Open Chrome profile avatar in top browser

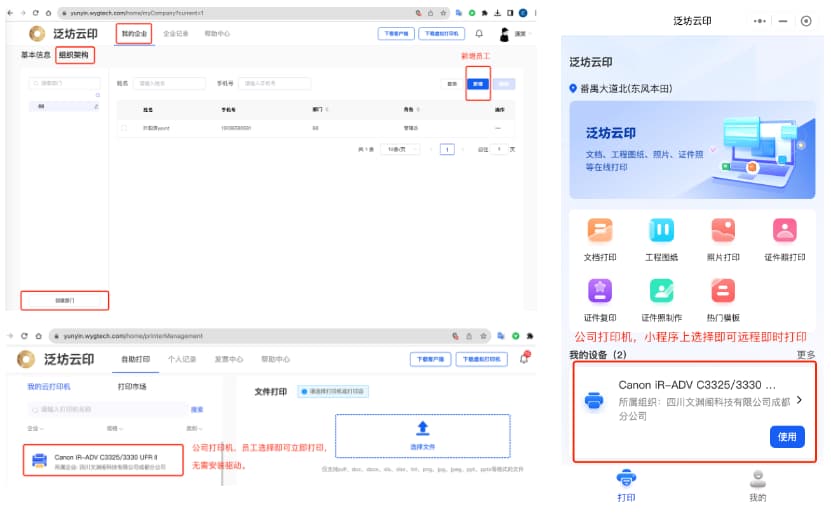523,13
